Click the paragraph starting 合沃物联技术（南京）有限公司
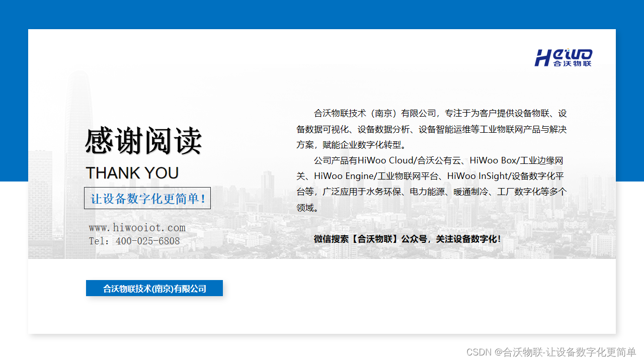The height and width of the screenshot is (362, 644). tap(432, 129)
